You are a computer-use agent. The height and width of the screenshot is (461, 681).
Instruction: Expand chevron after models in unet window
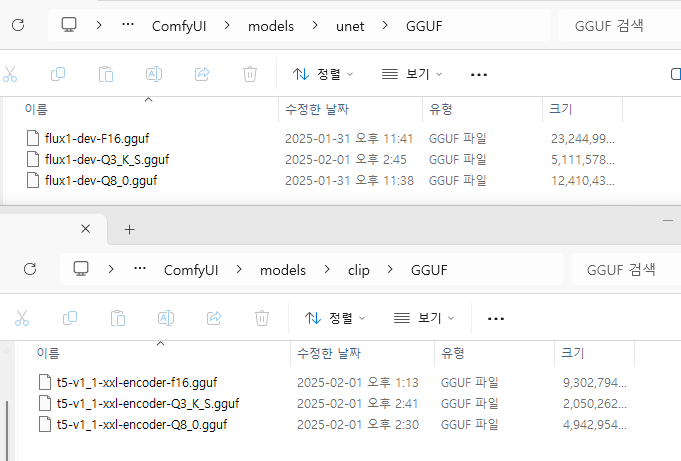[315, 26]
